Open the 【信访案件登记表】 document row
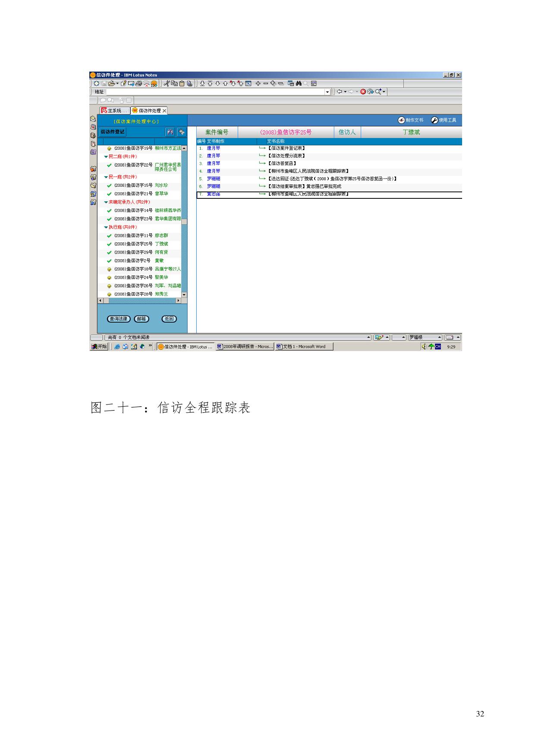 [330, 148]
